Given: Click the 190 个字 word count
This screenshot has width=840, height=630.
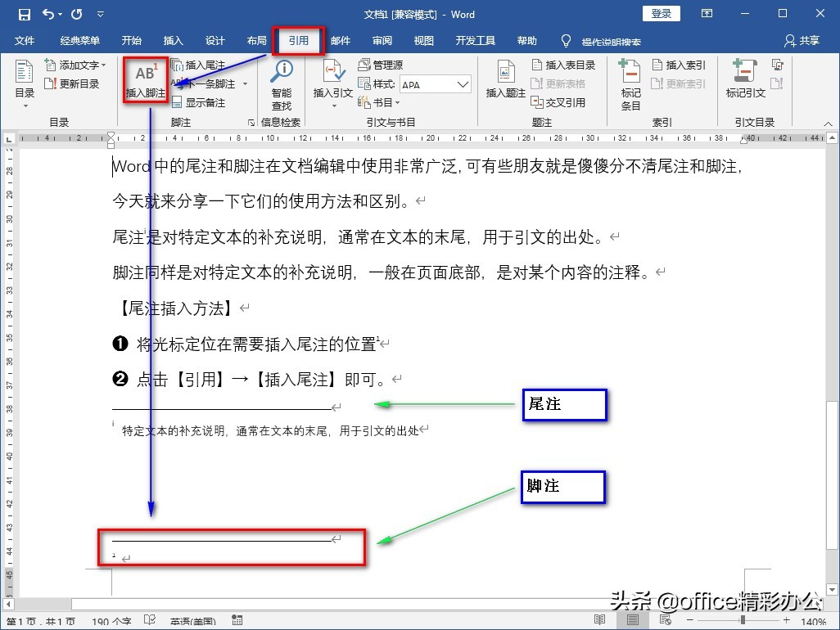Looking at the screenshot, I should click(111, 622).
